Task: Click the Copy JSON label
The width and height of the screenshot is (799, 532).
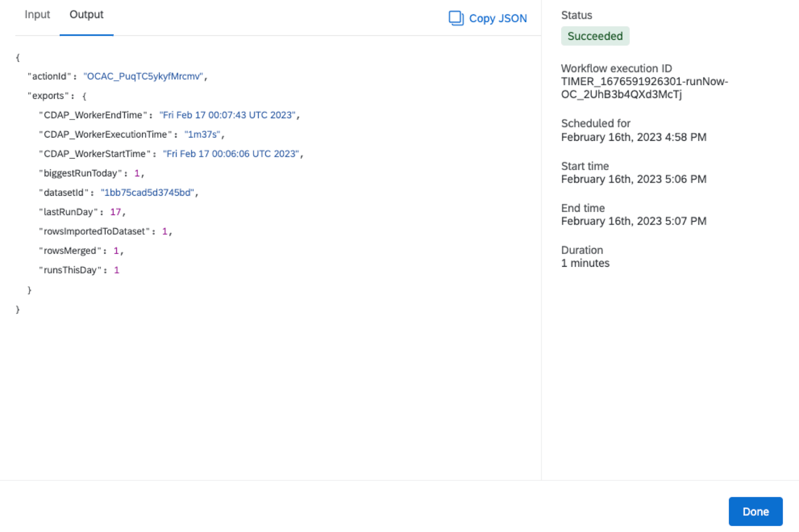Action: tap(498, 18)
